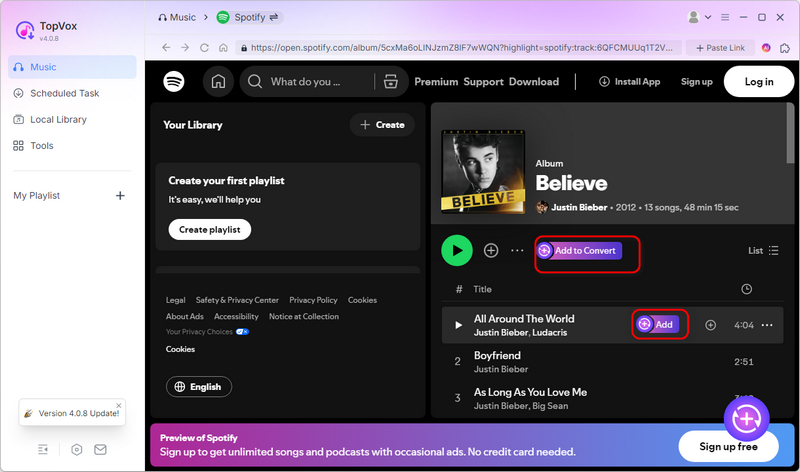Click the Believe album cover
The width and height of the screenshot is (800, 472).
coord(483,171)
